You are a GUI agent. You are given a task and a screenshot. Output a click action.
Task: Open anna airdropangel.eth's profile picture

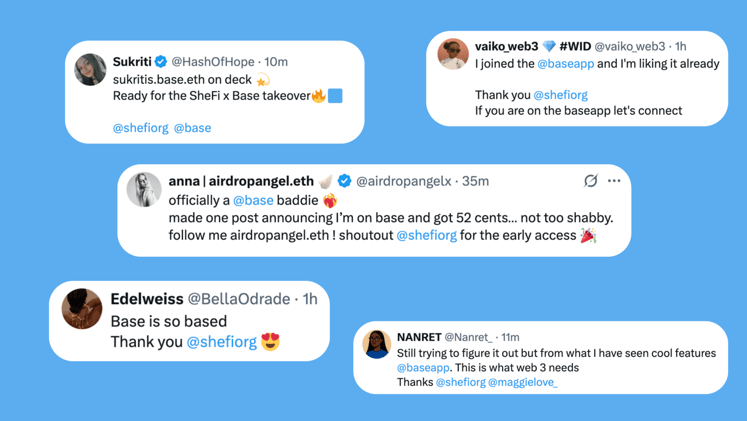coord(144,190)
